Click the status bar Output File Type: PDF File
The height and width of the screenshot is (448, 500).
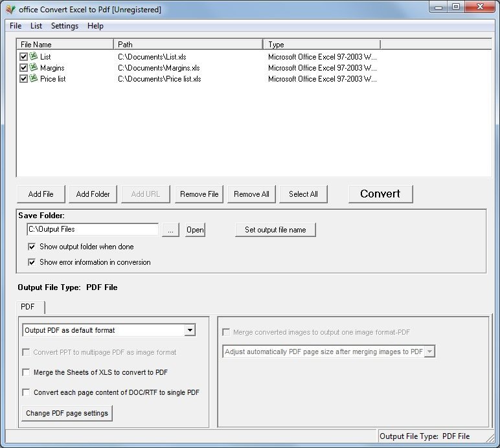click(424, 436)
